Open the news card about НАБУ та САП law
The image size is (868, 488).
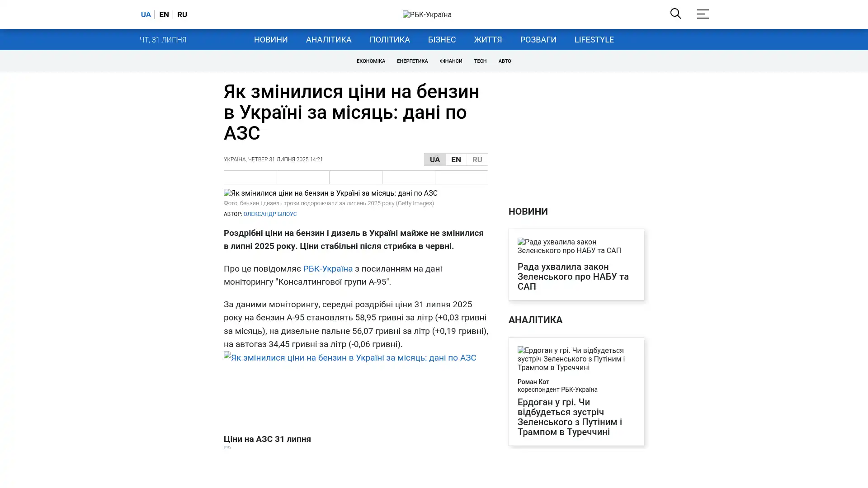[x=573, y=276]
